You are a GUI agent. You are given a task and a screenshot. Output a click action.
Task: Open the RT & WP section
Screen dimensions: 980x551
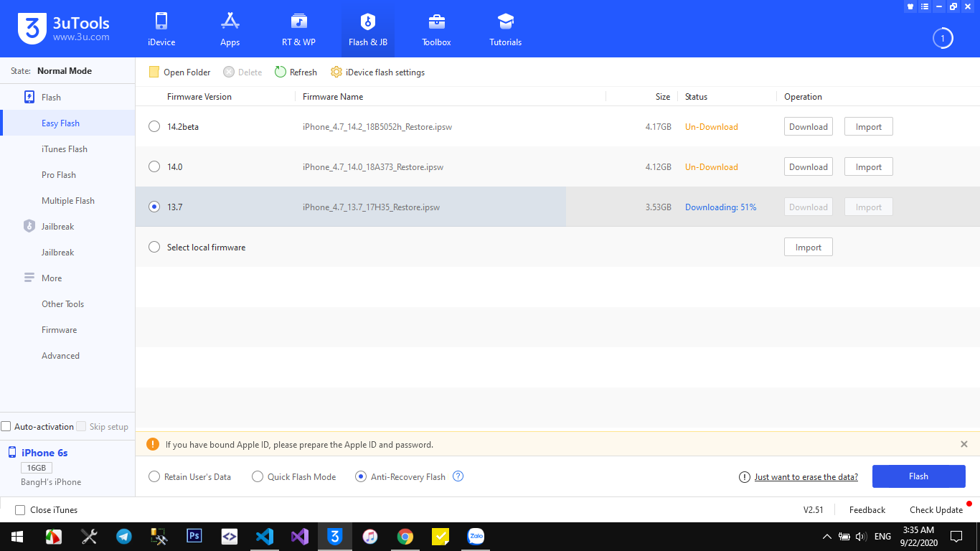[298, 29]
